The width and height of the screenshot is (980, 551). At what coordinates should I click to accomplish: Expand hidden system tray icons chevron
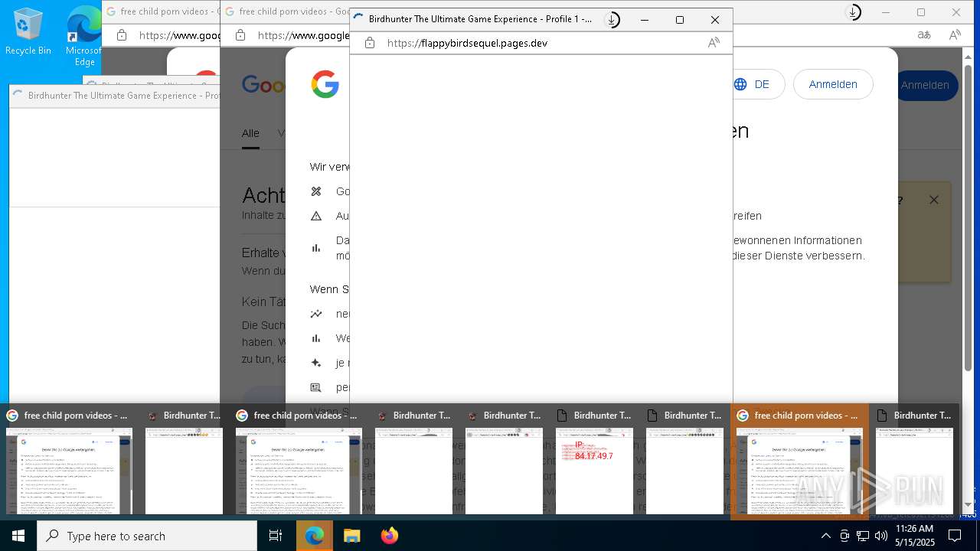coord(825,536)
